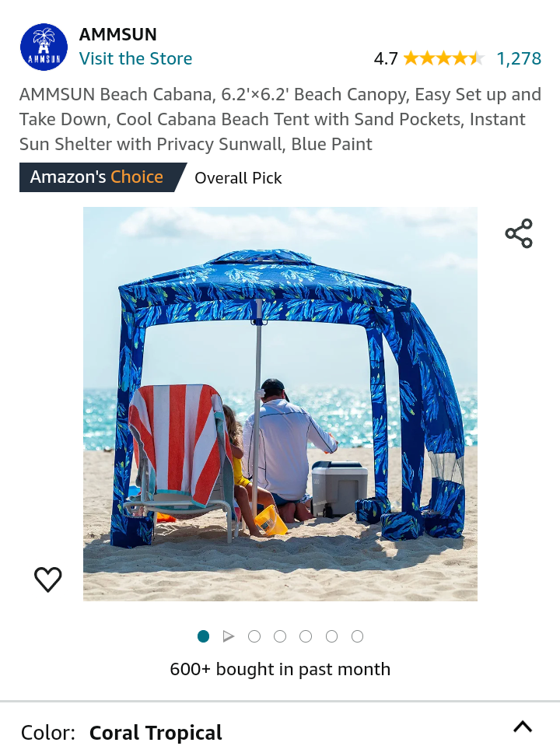Click the AMMSUN palm tree logo
Image resolution: width=560 pixels, height=746 pixels.
point(44,47)
